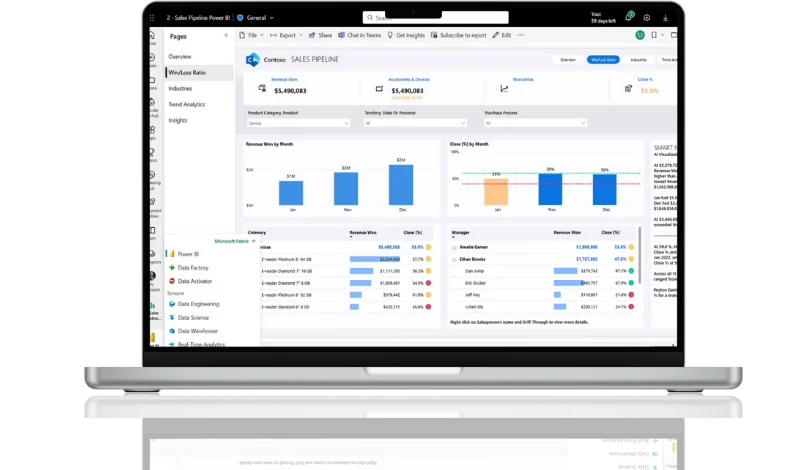Click the Edit pencil icon
Screen dimensions: 800x470
tap(495, 35)
